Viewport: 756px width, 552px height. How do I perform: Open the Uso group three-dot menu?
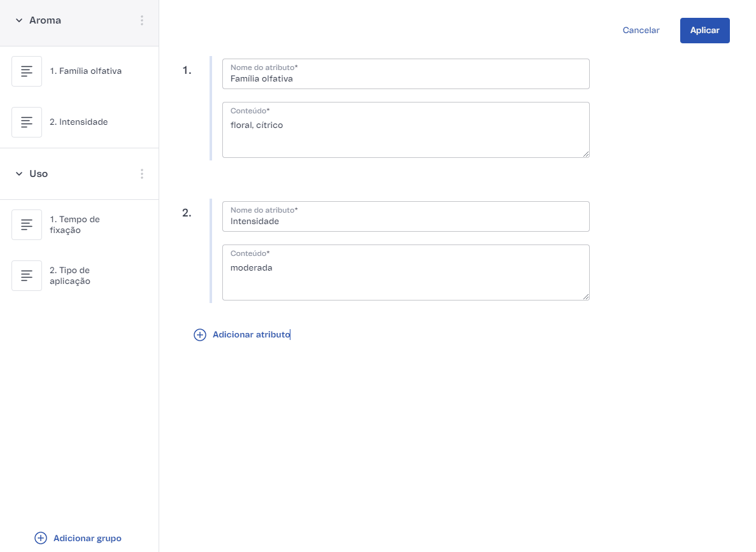coord(141,174)
